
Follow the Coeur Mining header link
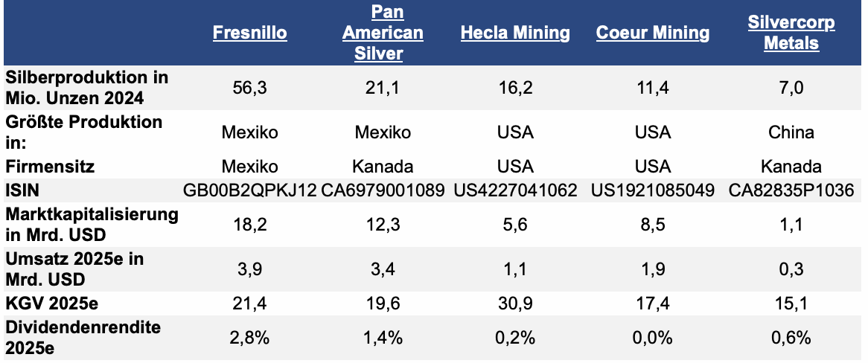point(653,33)
